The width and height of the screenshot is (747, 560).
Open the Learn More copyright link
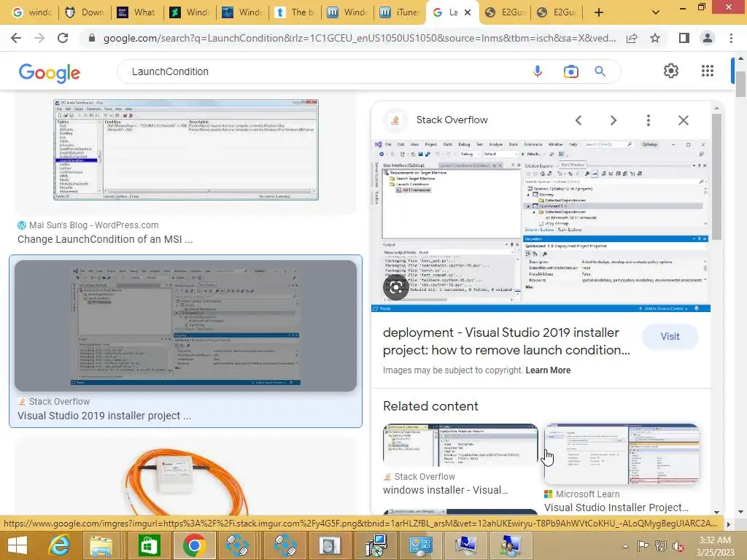pos(548,370)
